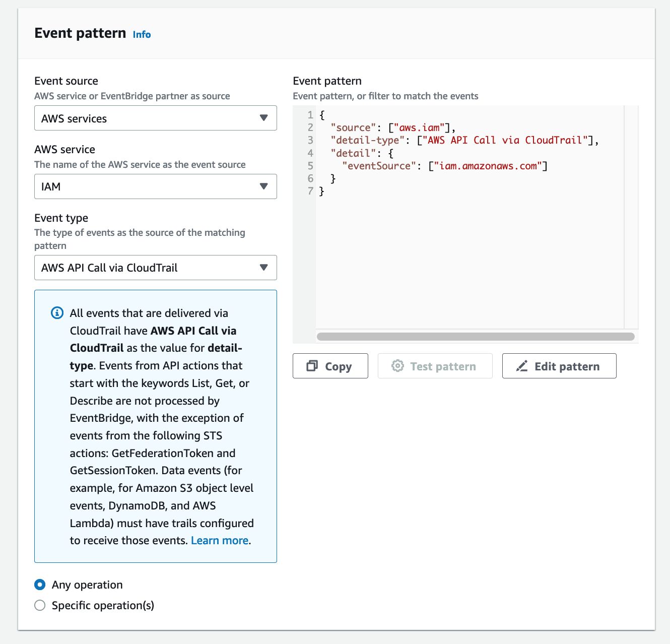Expand the Event type dropdown

[x=155, y=268]
